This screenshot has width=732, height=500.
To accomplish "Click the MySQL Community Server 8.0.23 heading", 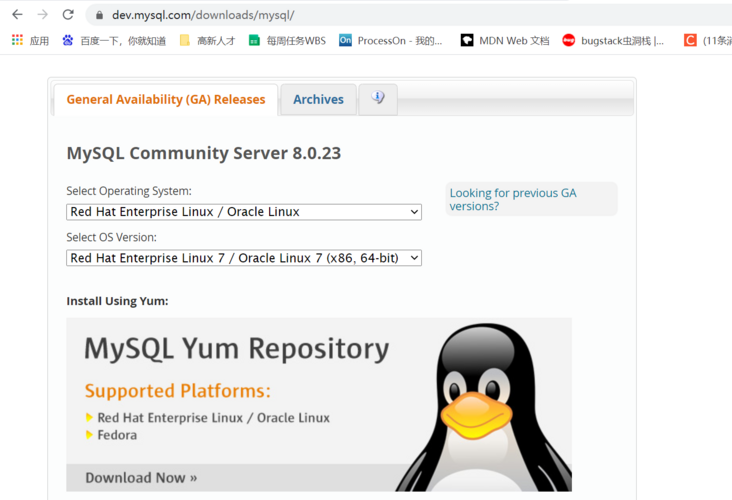I will [x=204, y=153].
